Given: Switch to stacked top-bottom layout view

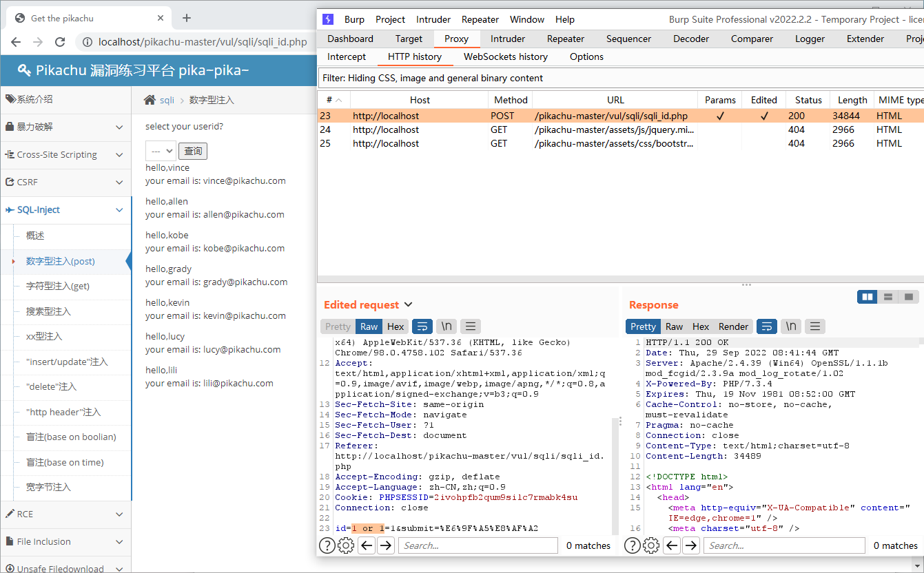Looking at the screenshot, I should click(x=888, y=297).
